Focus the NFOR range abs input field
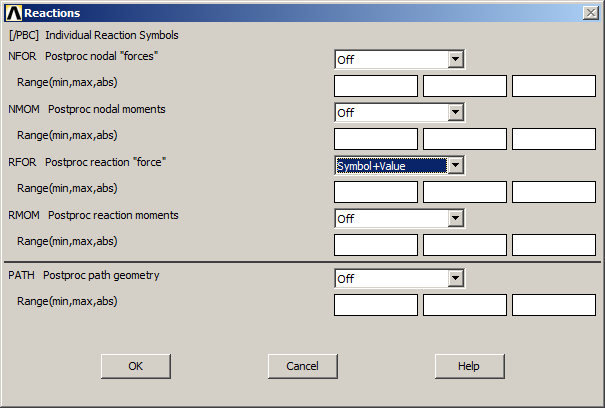605x408 pixels. [554, 86]
